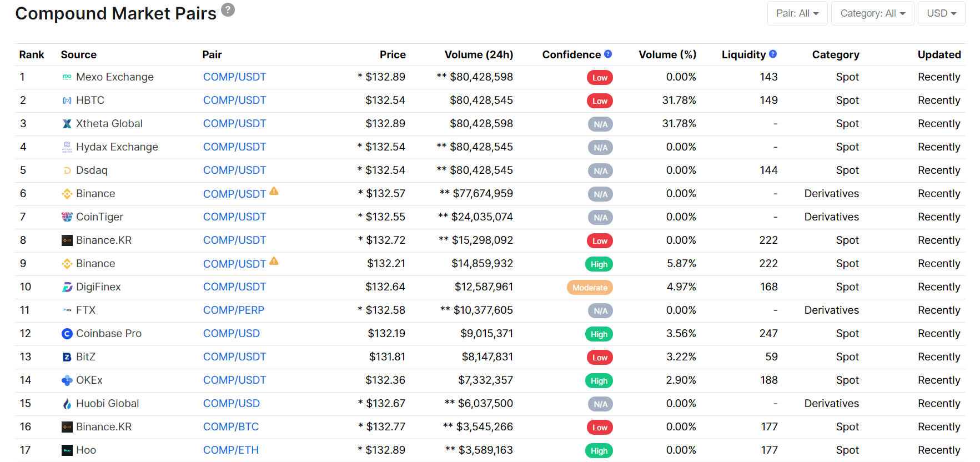Click the $24,035,074 volume value
The image size is (980, 462).
point(482,217)
